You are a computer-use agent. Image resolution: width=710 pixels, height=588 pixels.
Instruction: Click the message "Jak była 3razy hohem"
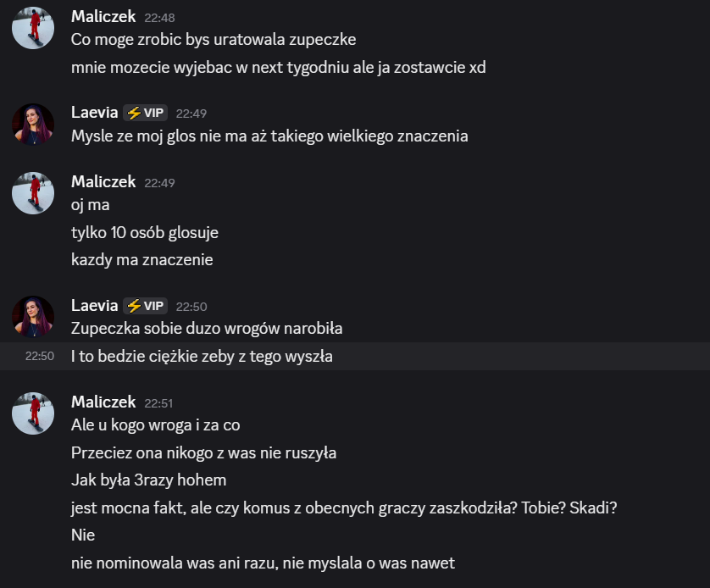[149, 480]
